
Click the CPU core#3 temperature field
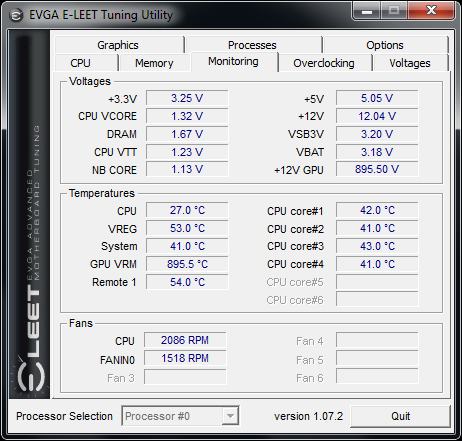[377, 246]
